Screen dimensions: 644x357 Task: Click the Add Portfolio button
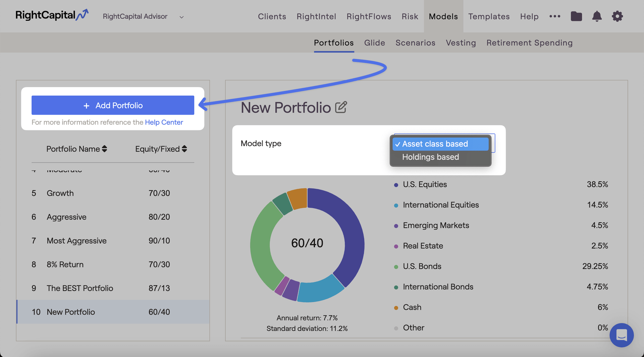113,105
